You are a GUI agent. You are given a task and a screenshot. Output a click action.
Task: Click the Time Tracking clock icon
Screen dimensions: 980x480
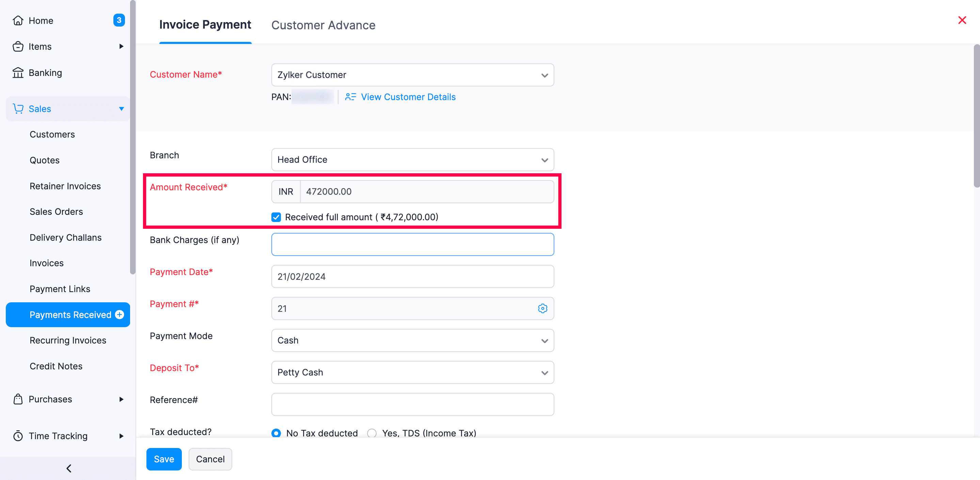click(x=18, y=436)
